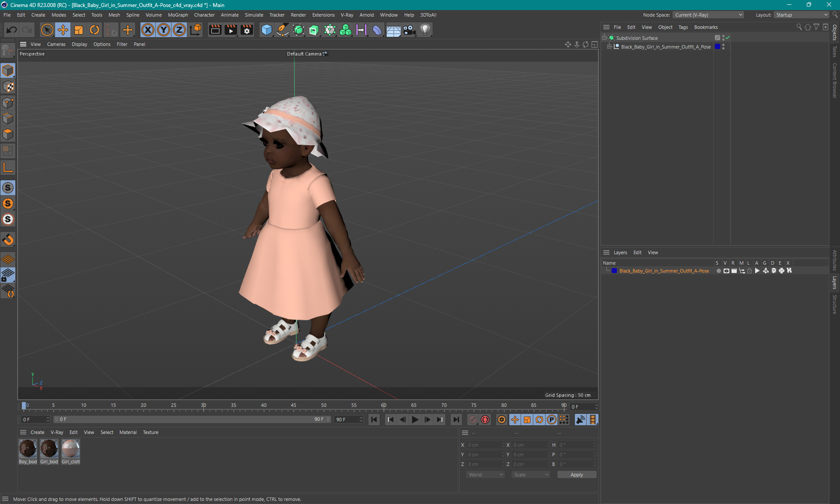This screenshot has height=504, width=840.
Task: Expand Black_Baby_Girl_in_Summer_Outfit_A_Pose object
Action: (x=609, y=47)
